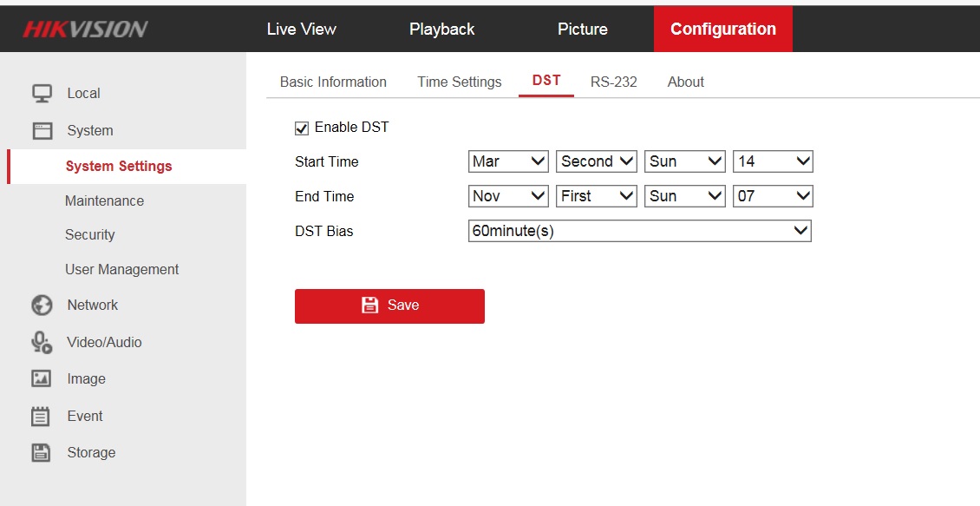The image size is (980, 506).
Task: Change the End Time hour dropdown showing 07
Action: 773,196
